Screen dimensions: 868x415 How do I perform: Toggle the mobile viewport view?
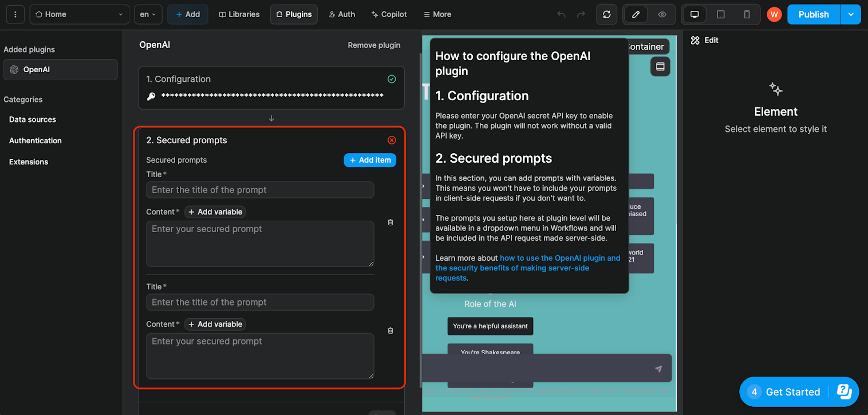747,14
